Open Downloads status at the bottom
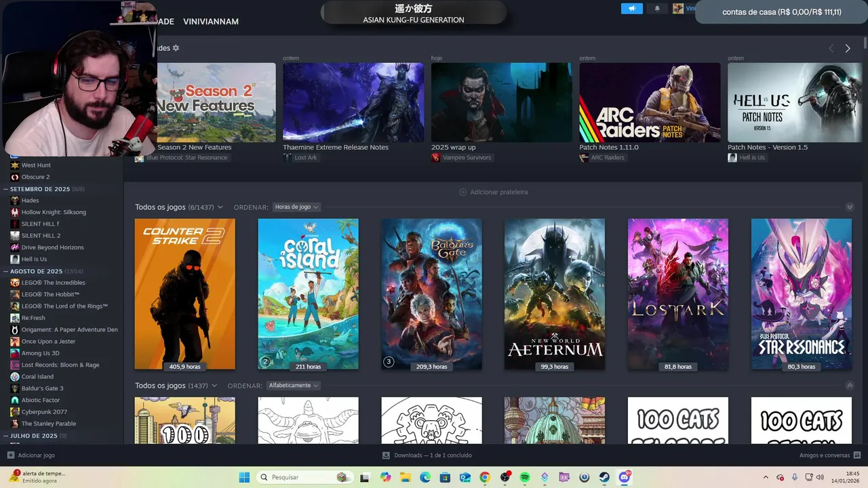 coord(427,455)
